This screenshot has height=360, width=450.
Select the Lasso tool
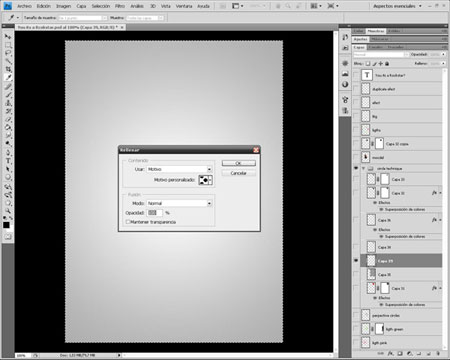point(8,53)
